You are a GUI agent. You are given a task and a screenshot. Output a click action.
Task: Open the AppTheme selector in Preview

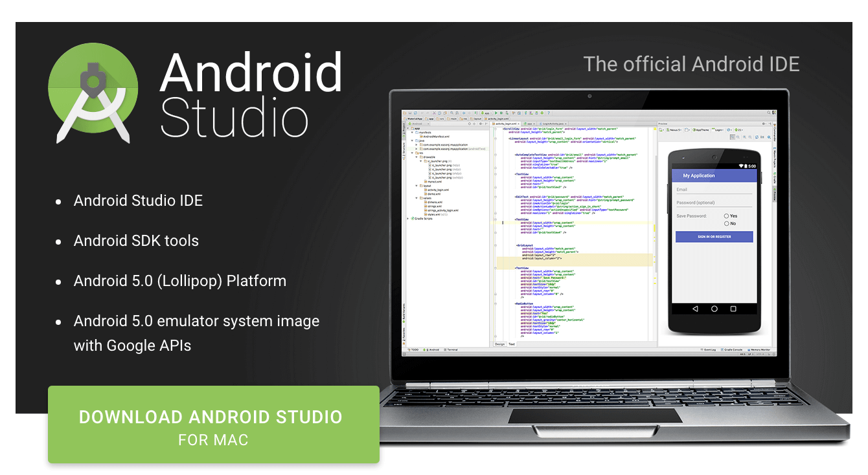point(701,130)
